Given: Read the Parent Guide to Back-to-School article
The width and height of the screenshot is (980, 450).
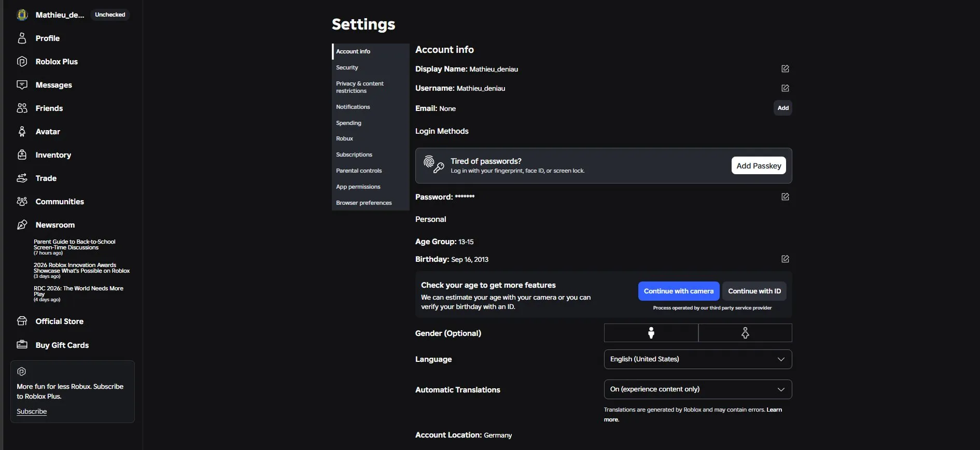Looking at the screenshot, I should (x=75, y=245).
